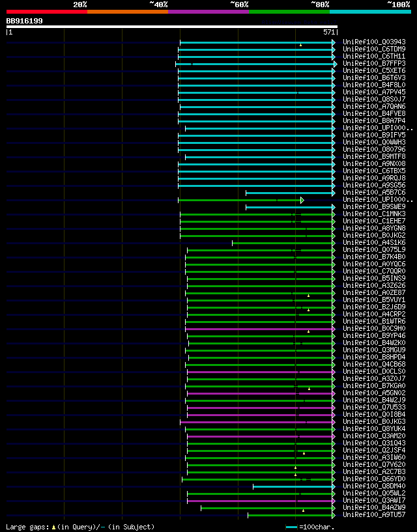Click the yellow gap marker under UniRef100_B0C9H0 alignment

[308, 331]
